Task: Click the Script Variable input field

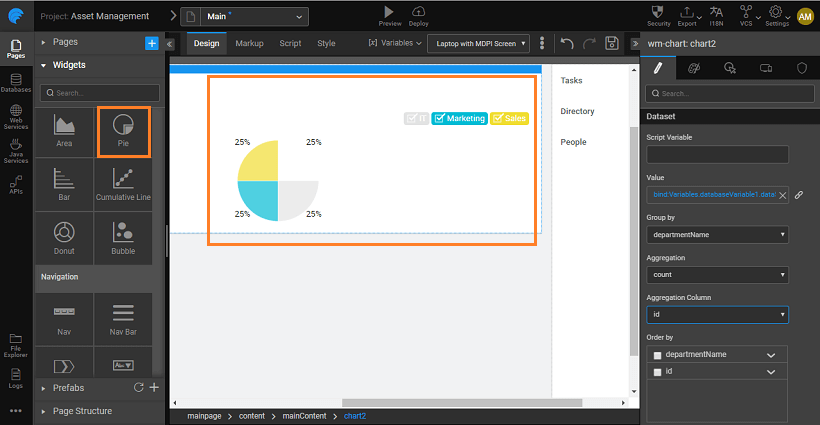Action: [x=717, y=155]
